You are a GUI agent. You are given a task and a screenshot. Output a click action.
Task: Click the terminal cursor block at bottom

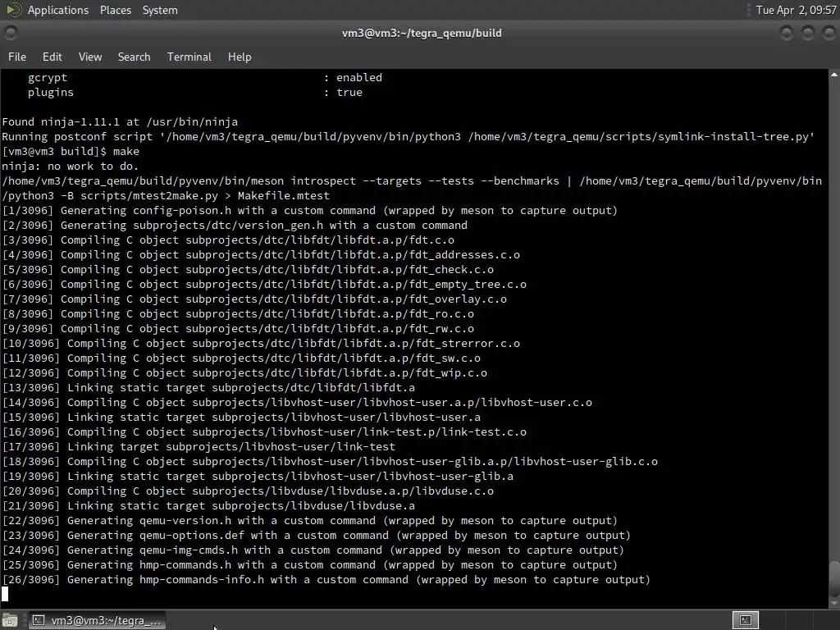tap(5, 595)
